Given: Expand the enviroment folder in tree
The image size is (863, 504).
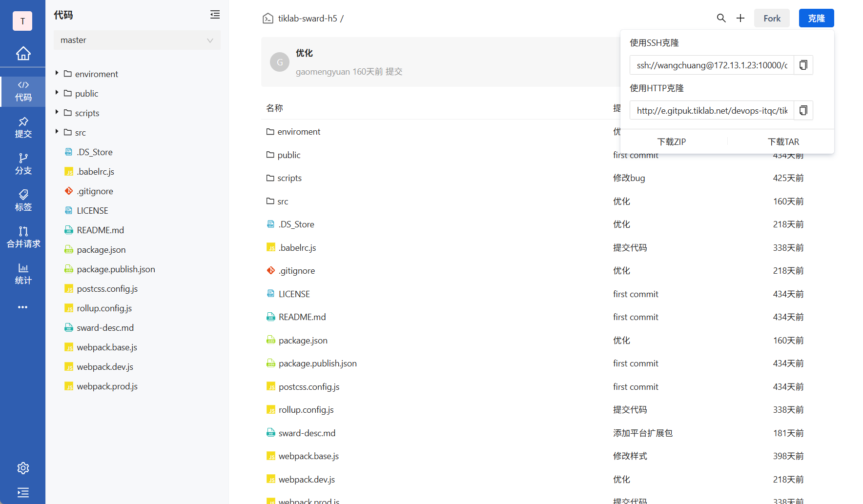Looking at the screenshot, I should [x=57, y=73].
